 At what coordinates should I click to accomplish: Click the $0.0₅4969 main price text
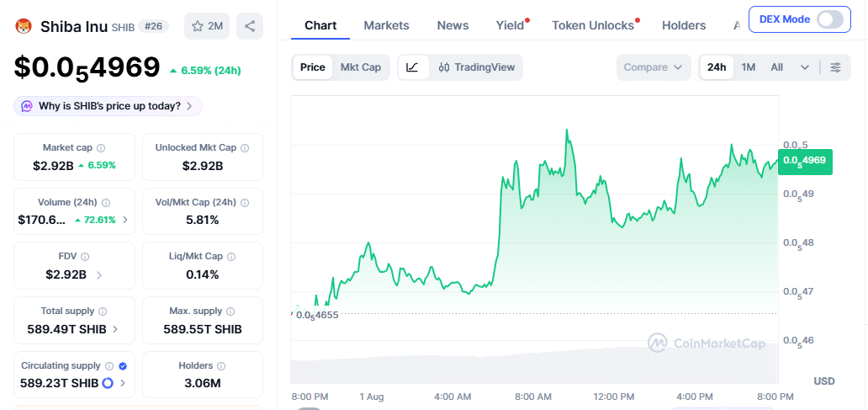[87, 69]
